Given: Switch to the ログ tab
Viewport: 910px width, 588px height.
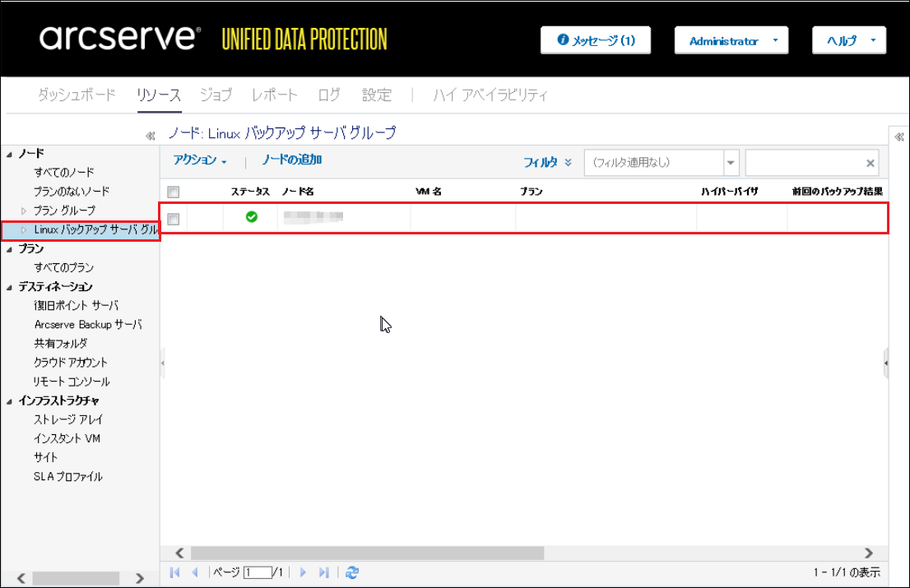Looking at the screenshot, I should [329, 95].
